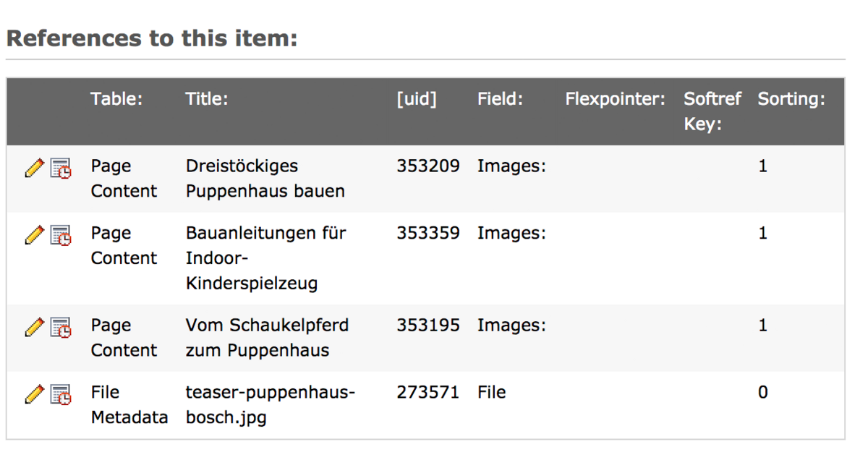Select title Dreistöckiges Puppenhaus bauen
868x468 pixels.
click(265, 179)
